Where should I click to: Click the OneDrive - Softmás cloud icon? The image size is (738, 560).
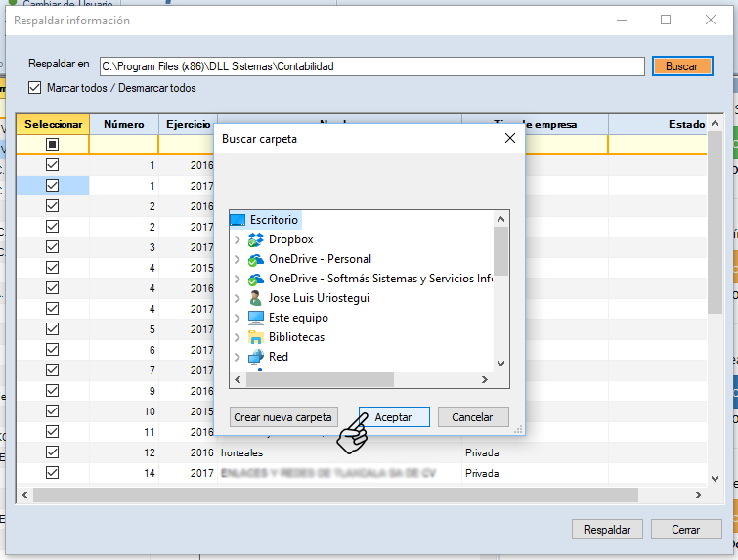click(x=256, y=279)
